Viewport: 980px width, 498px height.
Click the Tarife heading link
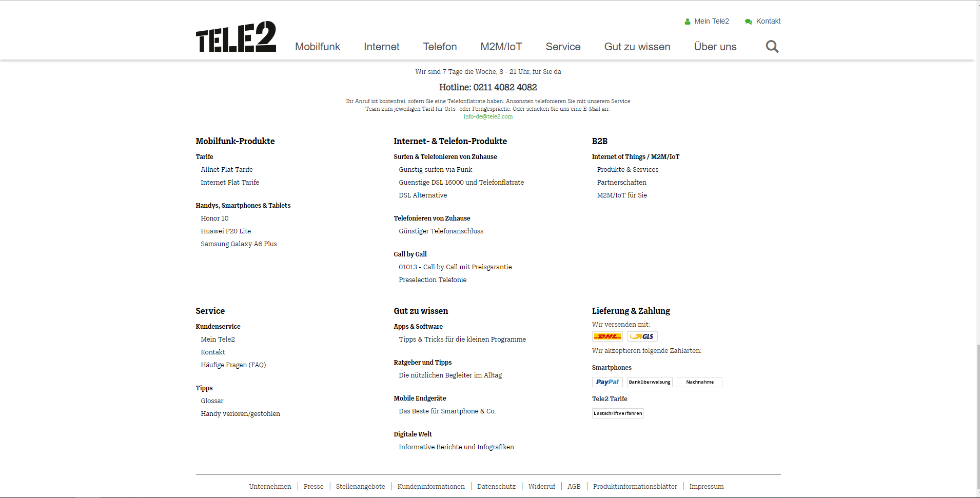(x=204, y=157)
